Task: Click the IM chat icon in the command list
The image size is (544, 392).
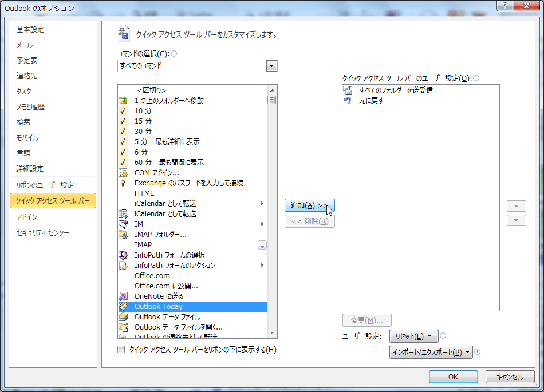Action: click(123, 224)
